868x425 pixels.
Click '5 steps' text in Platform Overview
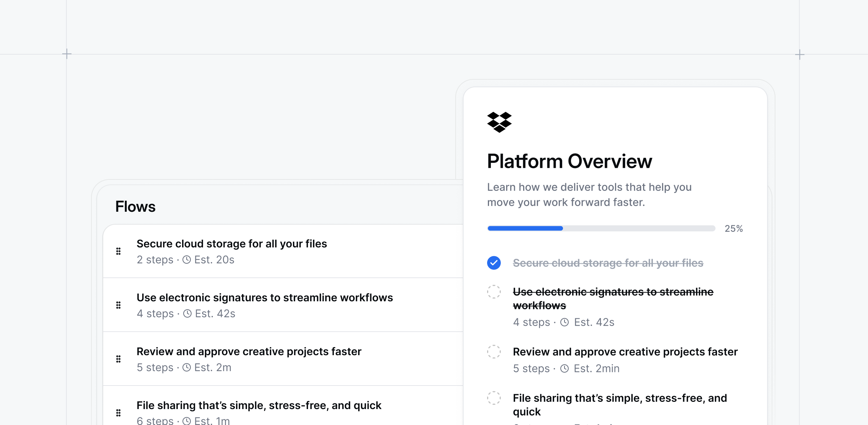[x=531, y=368]
